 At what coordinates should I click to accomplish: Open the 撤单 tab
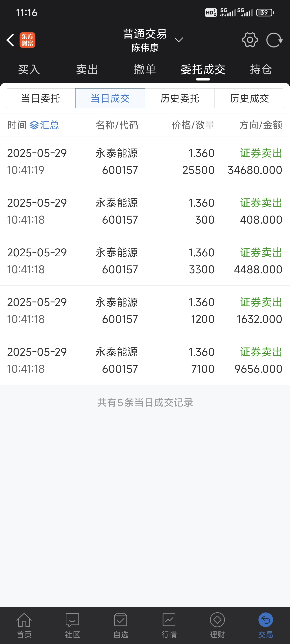[x=145, y=69]
